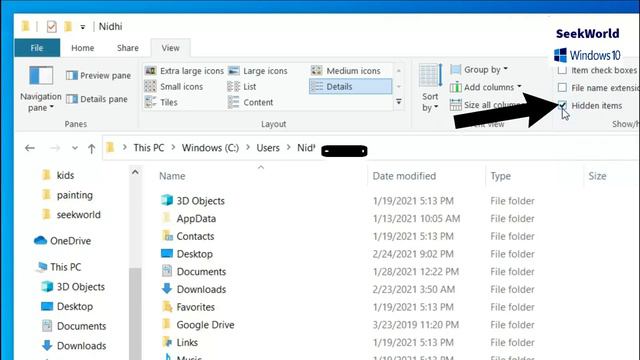Switch to Small icons layout

click(174, 87)
